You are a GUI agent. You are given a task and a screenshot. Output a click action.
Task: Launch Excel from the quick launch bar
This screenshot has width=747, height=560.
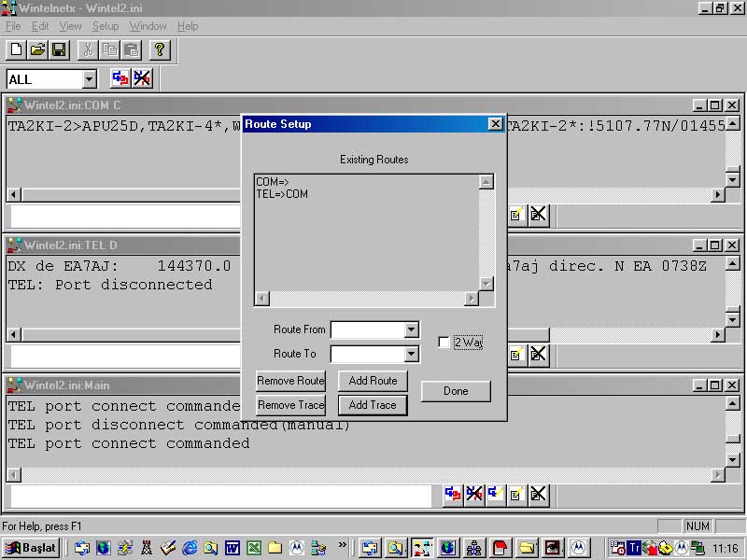tap(254, 548)
